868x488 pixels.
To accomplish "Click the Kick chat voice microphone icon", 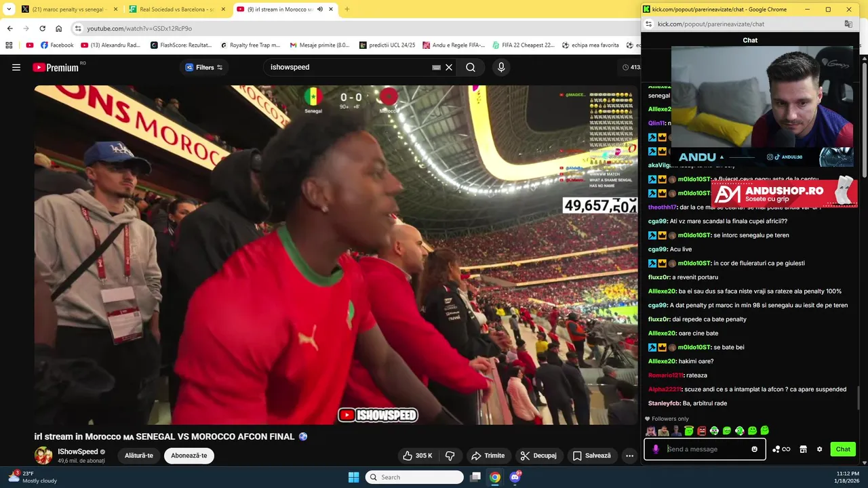I will [x=656, y=449].
